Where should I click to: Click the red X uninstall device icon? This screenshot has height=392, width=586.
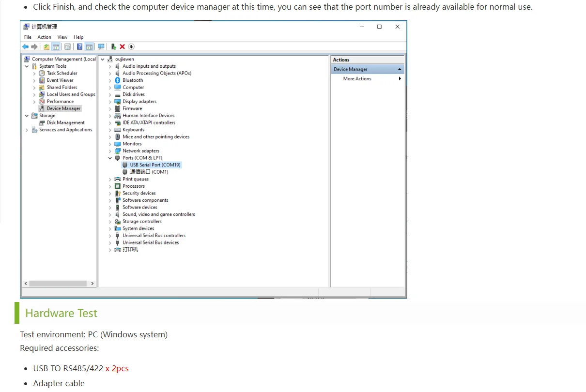click(x=122, y=47)
